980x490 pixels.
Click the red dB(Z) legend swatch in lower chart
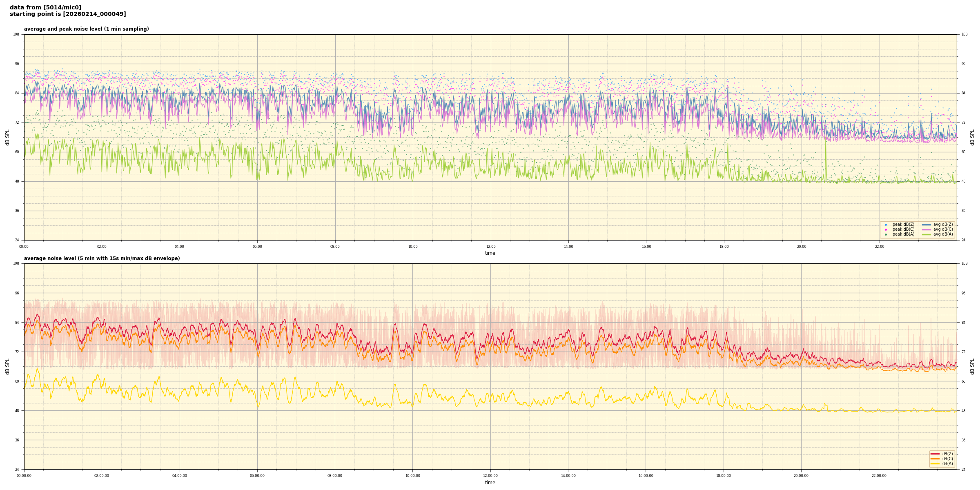click(935, 454)
